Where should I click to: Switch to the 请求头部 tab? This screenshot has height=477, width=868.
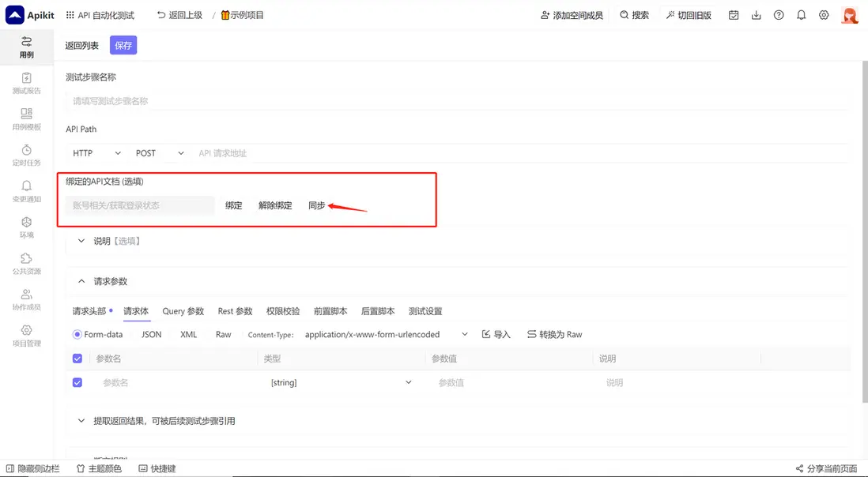tap(89, 311)
